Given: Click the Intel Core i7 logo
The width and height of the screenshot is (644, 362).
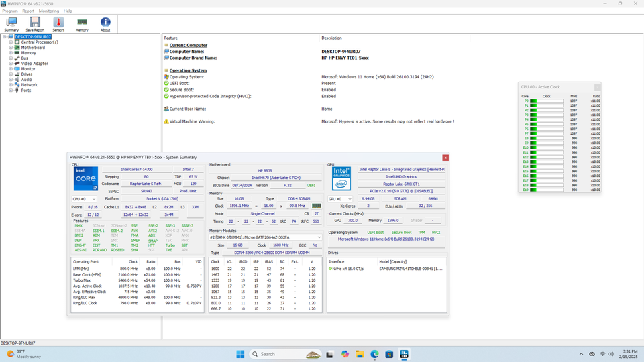Looking at the screenshot, I should pos(85,180).
